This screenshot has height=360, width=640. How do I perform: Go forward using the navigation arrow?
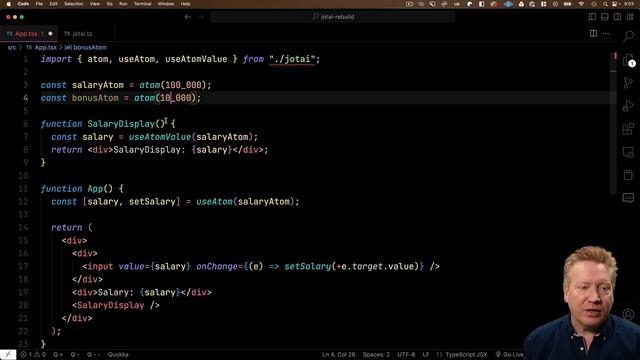pyautogui.click(x=200, y=17)
